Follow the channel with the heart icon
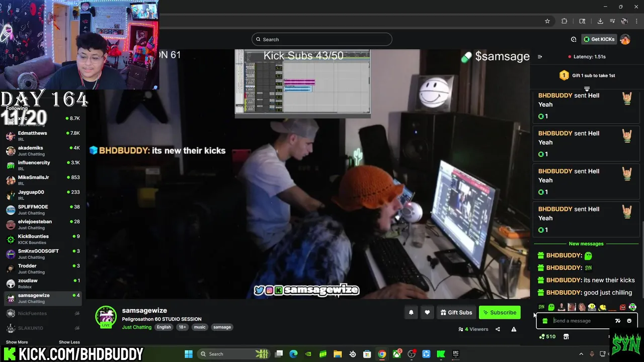644x362 pixels. click(427, 312)
